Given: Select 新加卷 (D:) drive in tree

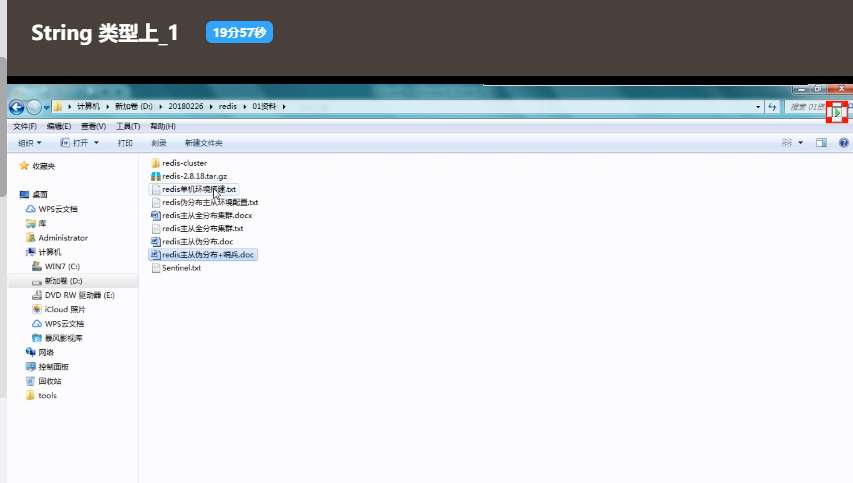Looking at the screenshot, I should pyautogui.click(x=63, y=281).
